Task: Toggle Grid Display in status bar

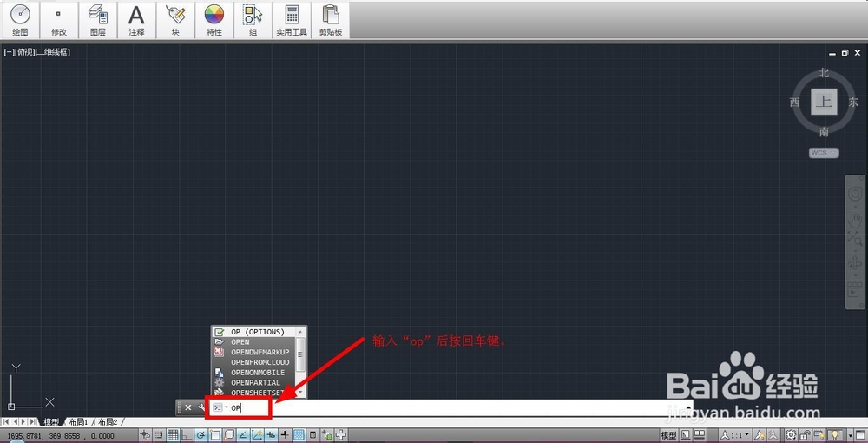Action: click(x=173, y=435)
